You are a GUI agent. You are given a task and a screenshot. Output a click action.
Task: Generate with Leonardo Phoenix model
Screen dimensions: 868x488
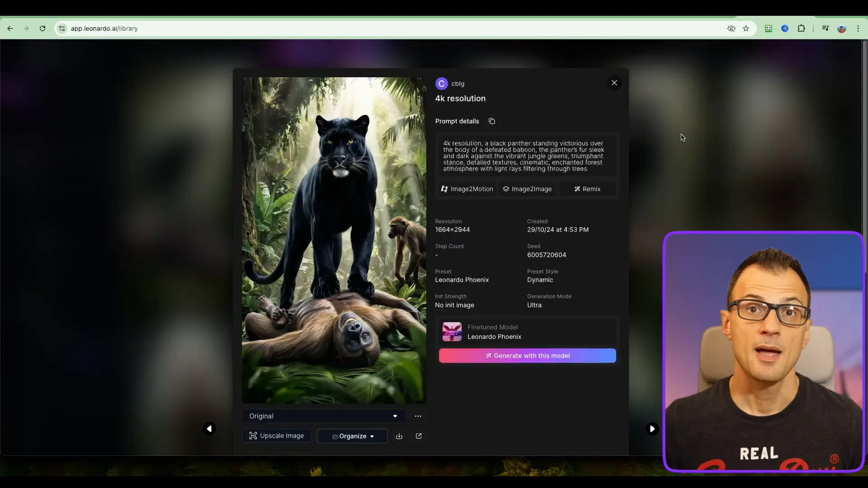click(527, 355)
